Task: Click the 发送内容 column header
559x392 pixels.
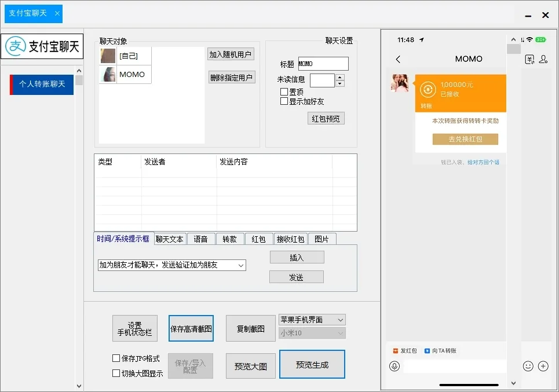Action: 275,162
